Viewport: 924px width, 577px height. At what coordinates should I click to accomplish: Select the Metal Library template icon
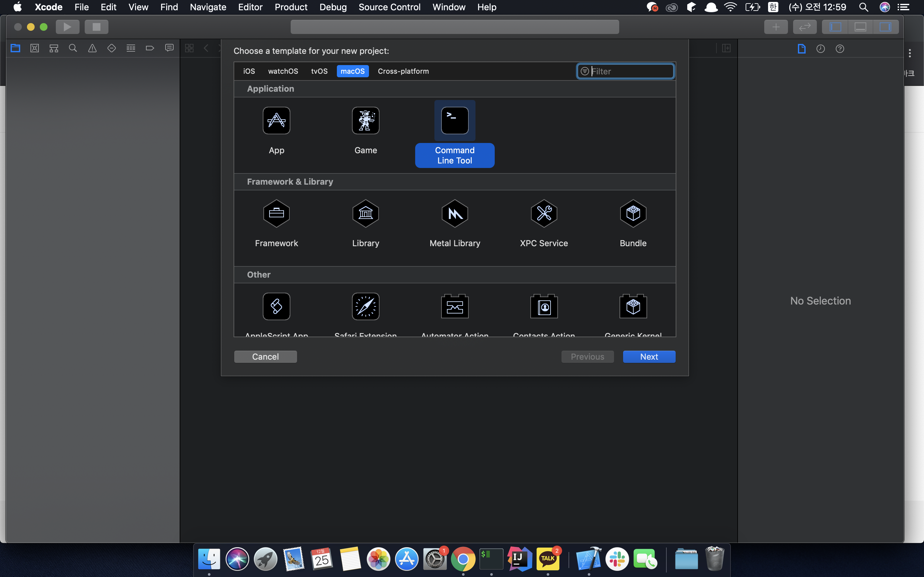pos(454,213)
